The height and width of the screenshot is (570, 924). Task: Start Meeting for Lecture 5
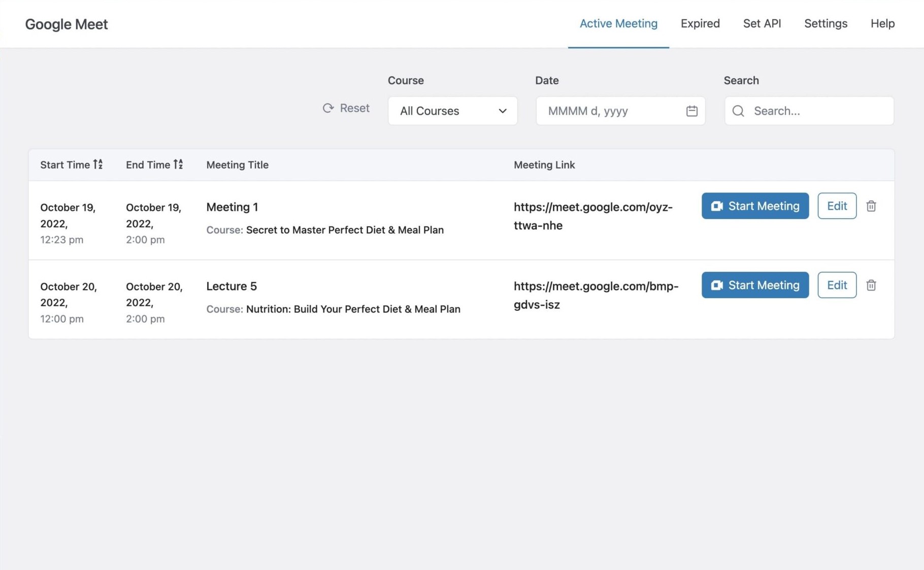[x=755, y=285]
